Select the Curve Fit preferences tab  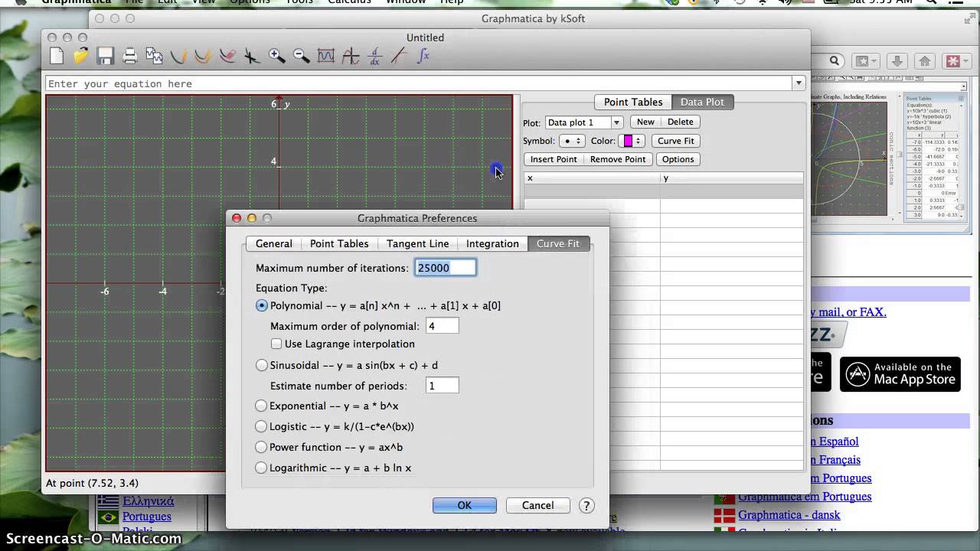click(558, 243)
